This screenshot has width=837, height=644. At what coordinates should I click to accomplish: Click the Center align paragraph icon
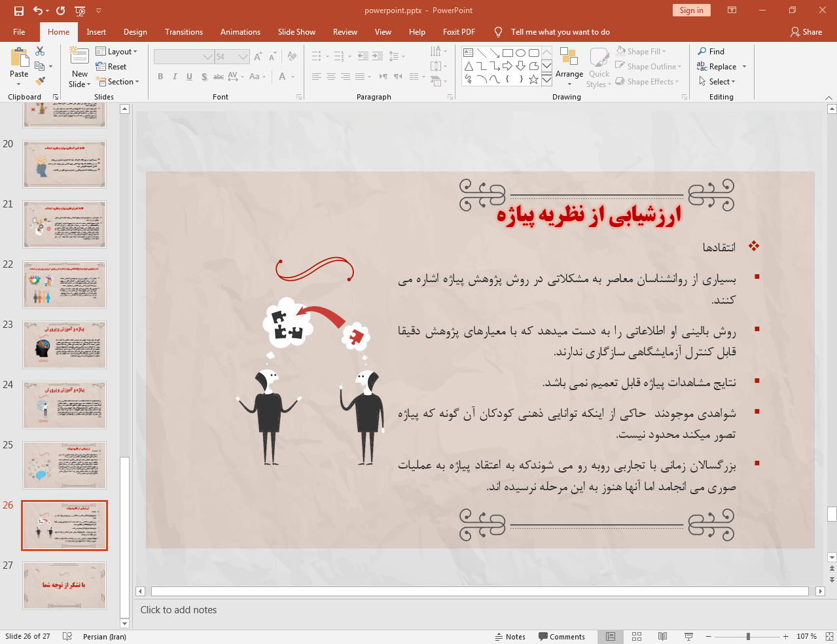[x=331, y=77]
